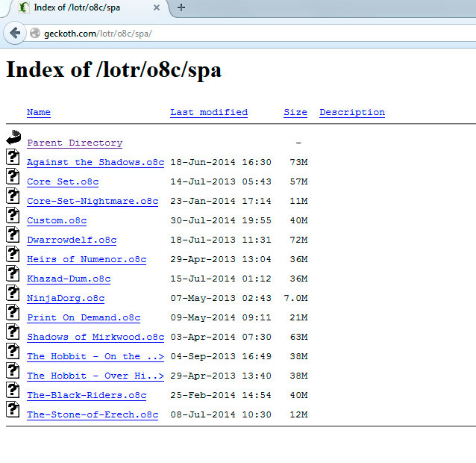This screenshot has width=476, height=463.
Task: Click the date 25-Feb-2014 14:54
Action: coord(221,396)
